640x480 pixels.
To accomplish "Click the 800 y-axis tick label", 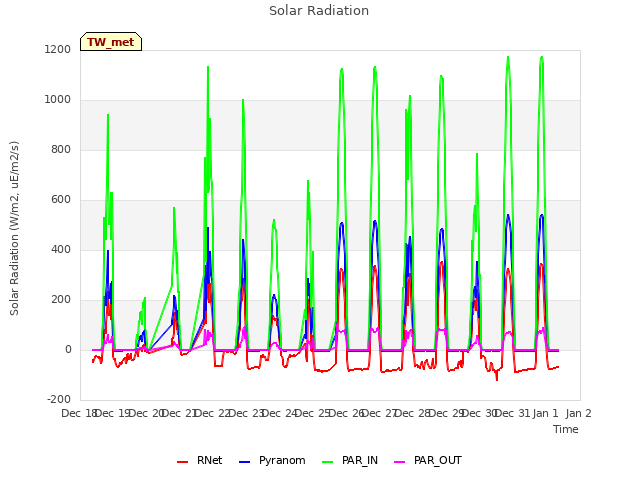I will click(x=61, y=149).
